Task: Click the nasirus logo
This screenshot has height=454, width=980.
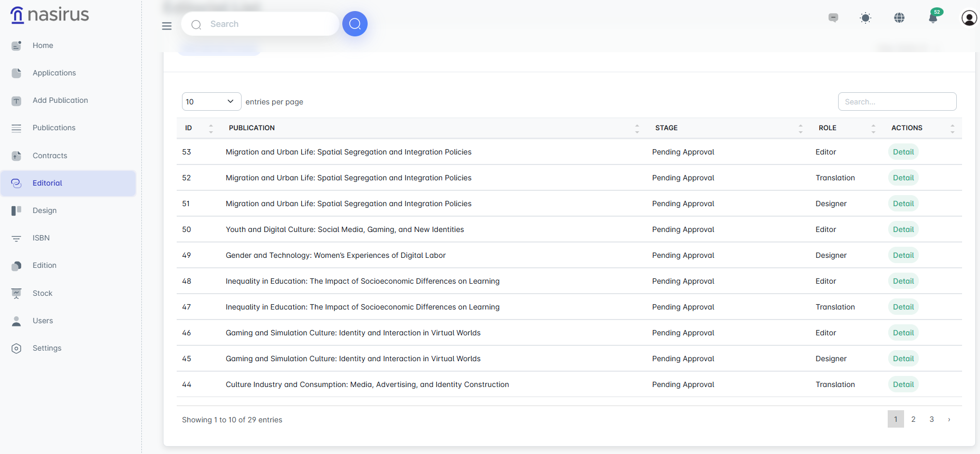Action: click(50, 15)
